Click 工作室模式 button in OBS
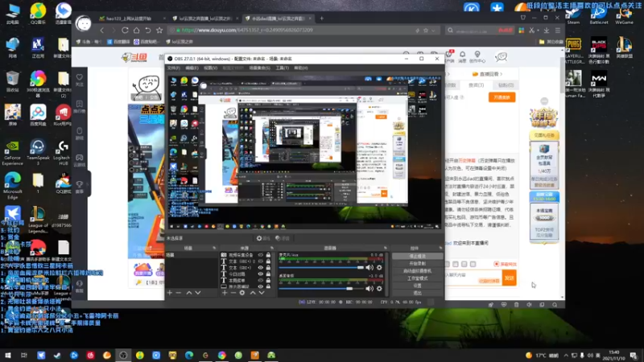This screenshot has height=362, width=644. pyautogui.click(x=417, y=278)
